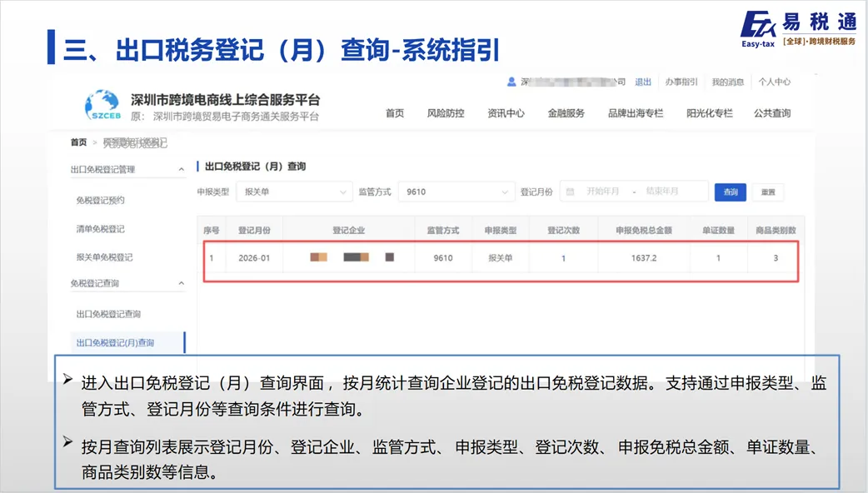Select 报关单免税登记 in the sidebar

(106, 256)
